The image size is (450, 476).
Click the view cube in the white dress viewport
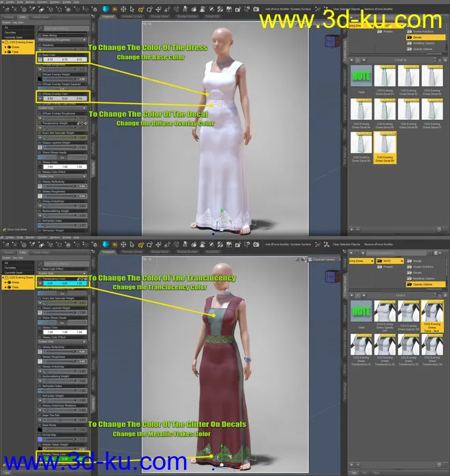coord(332,40)
